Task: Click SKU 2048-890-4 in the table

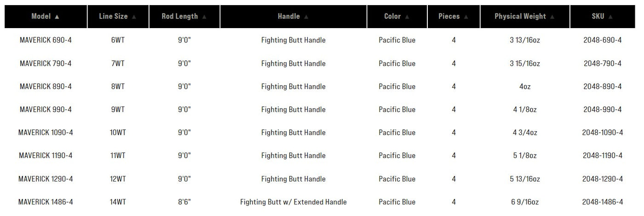Action: point(602,87)
